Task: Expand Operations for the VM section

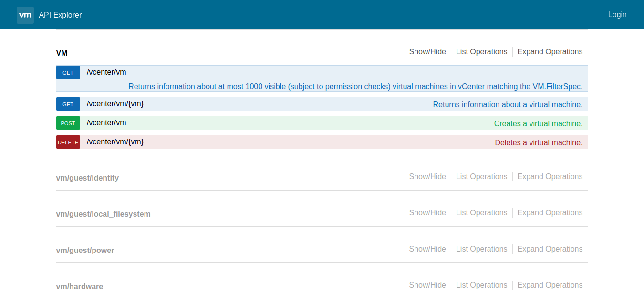Action: pos(550,51)
